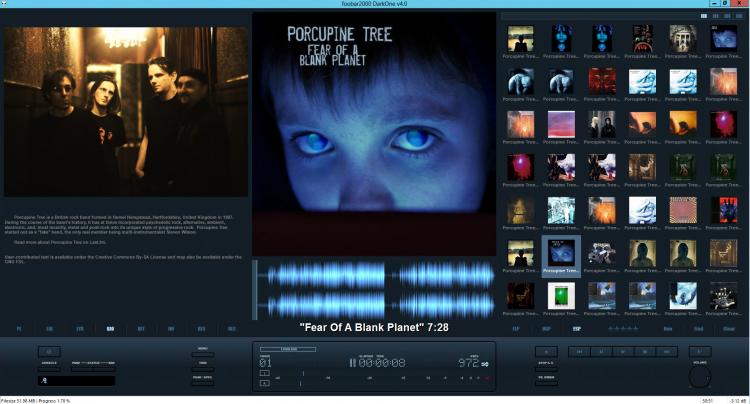
Task: Open the highlighted tab below the album grid
Action: pos(576,329)
